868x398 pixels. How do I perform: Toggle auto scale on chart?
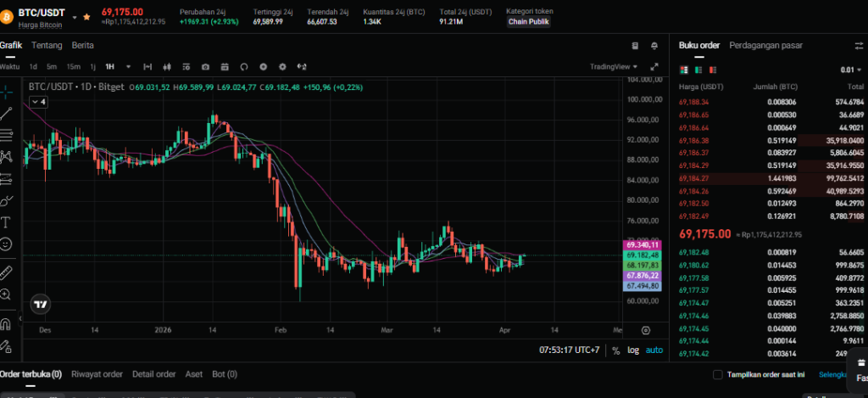tap(654, 350)
